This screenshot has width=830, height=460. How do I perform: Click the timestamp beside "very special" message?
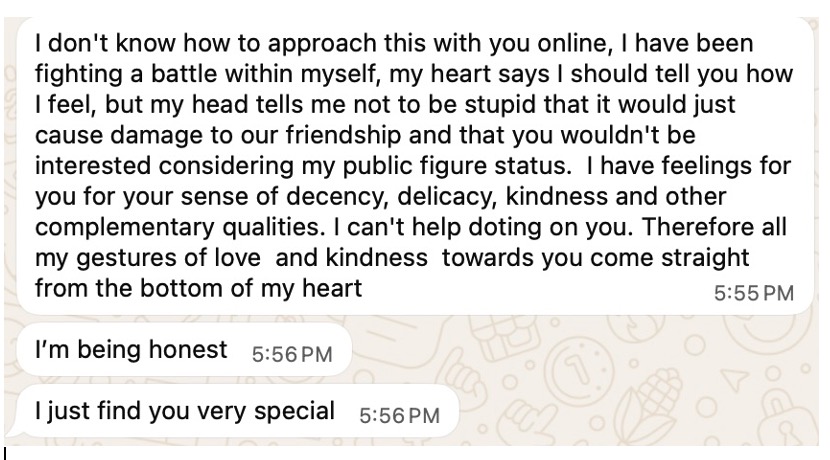pyautogui.click(x=399, y=414)
